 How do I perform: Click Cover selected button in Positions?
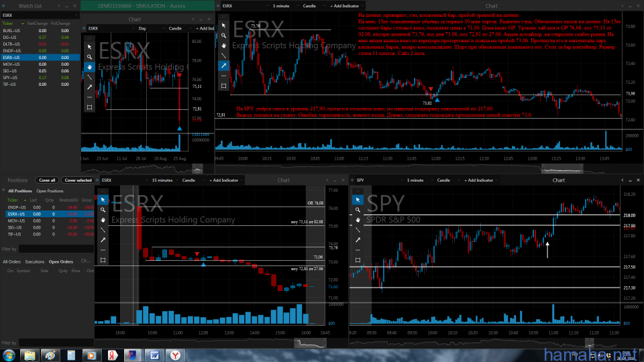(x=78, y=180)
